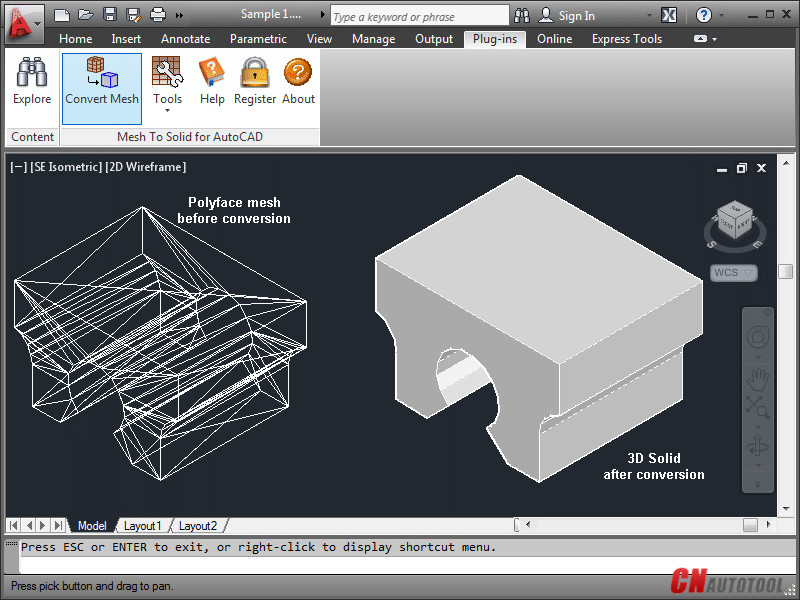800x600 pixels.
Task: Select the Manage ribbon tab
Action: click(x=373, y=39)
